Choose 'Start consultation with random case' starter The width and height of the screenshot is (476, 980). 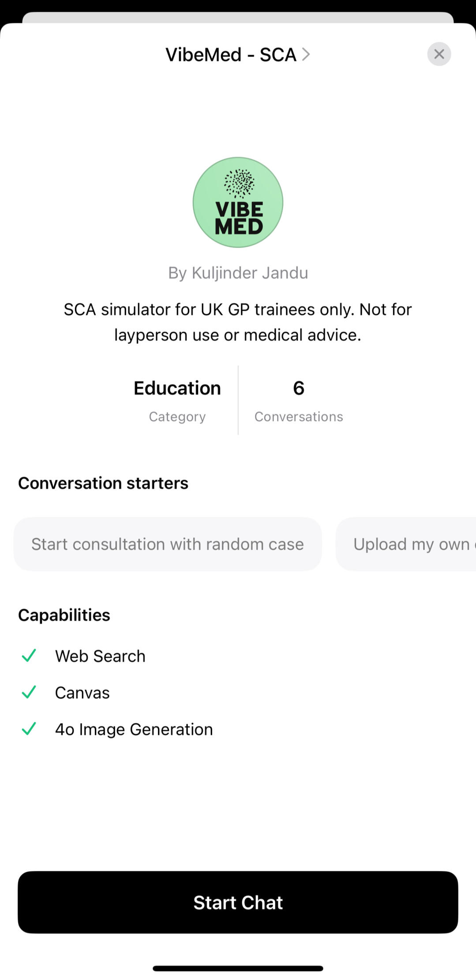click(168, 544)
